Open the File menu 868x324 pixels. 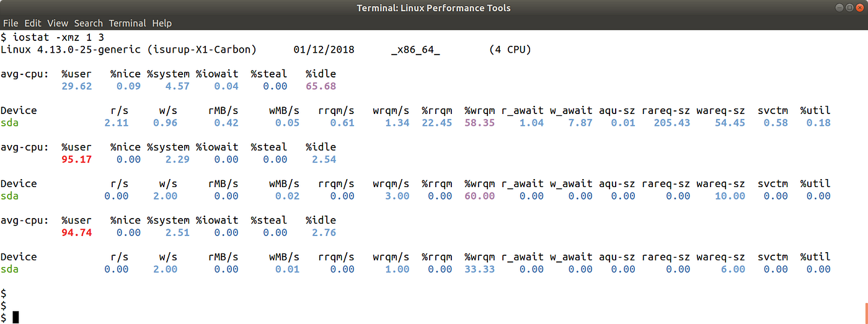(x=11, y=23)
